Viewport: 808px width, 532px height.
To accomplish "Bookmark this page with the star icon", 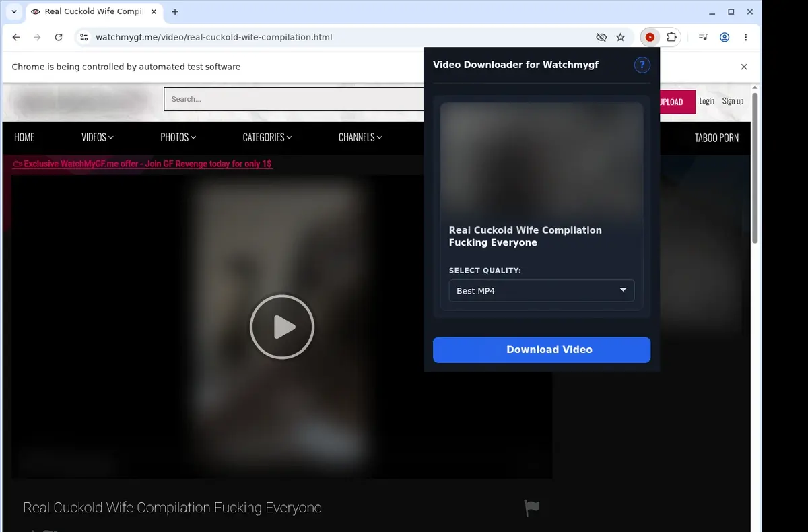I will [x=621, y=37].
